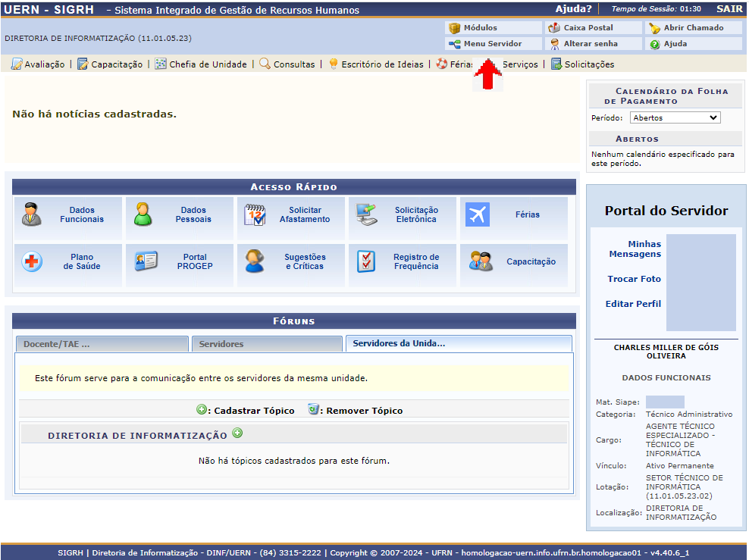Click the Férias airplane icon

tap(478, 215)
